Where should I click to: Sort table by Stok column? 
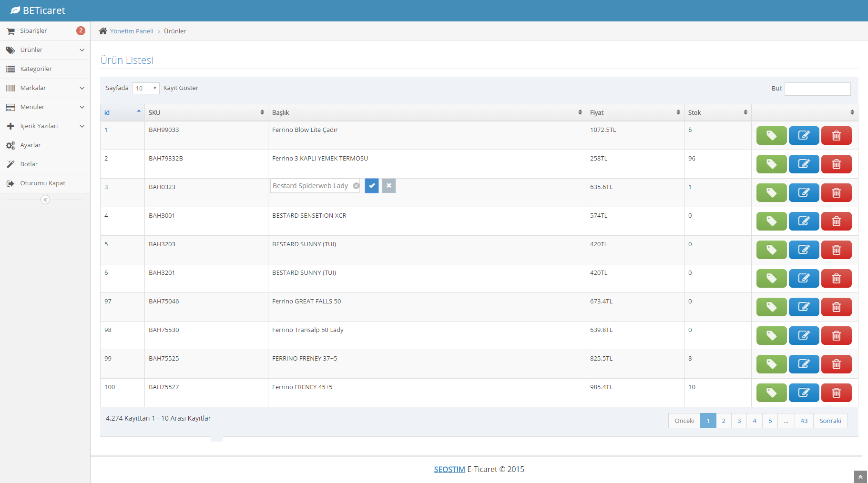pos(718,112)
